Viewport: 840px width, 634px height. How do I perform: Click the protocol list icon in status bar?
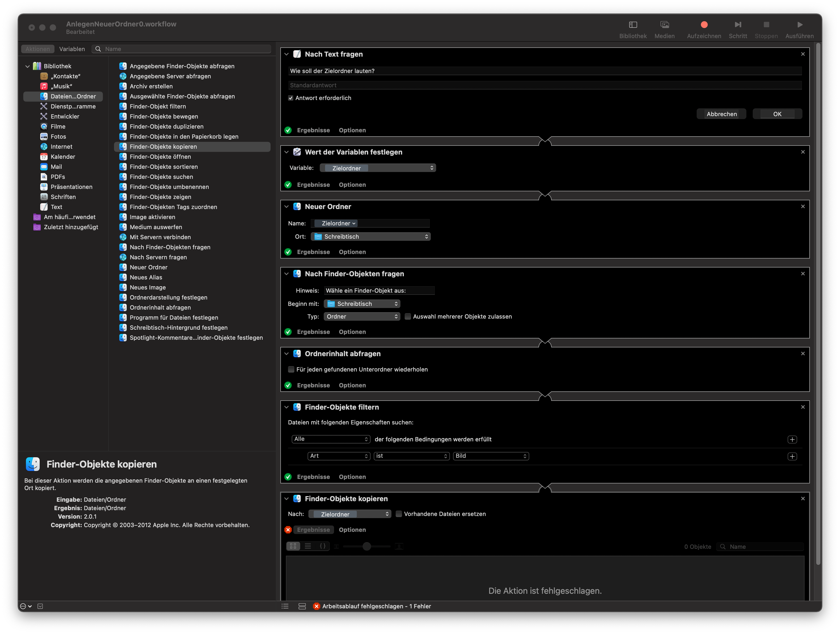click(285, 606)
